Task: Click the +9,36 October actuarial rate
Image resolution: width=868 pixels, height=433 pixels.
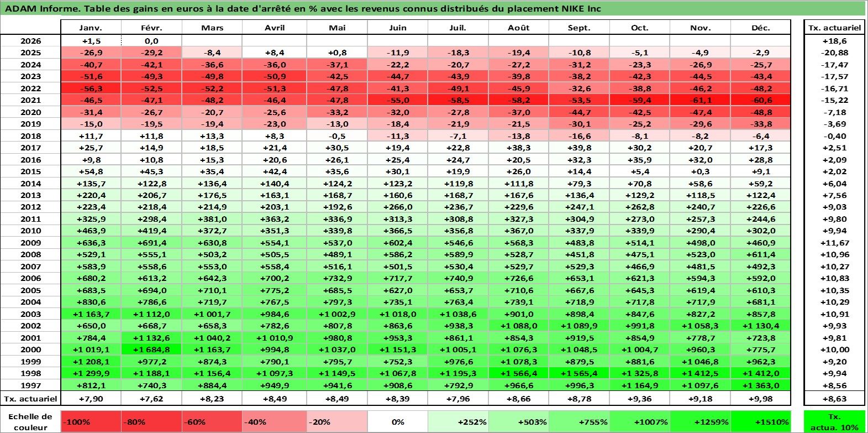Action: [x=640, y=399]
